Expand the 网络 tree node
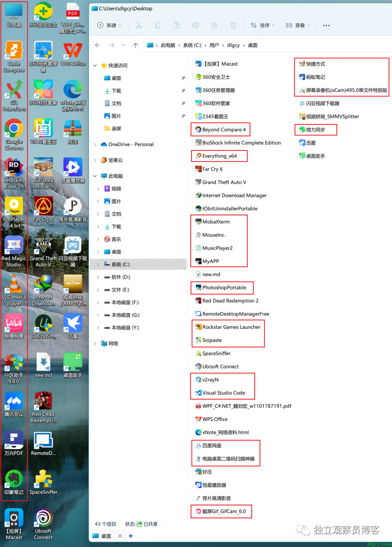This screenshot has height=547, width=392. (95, 343)
